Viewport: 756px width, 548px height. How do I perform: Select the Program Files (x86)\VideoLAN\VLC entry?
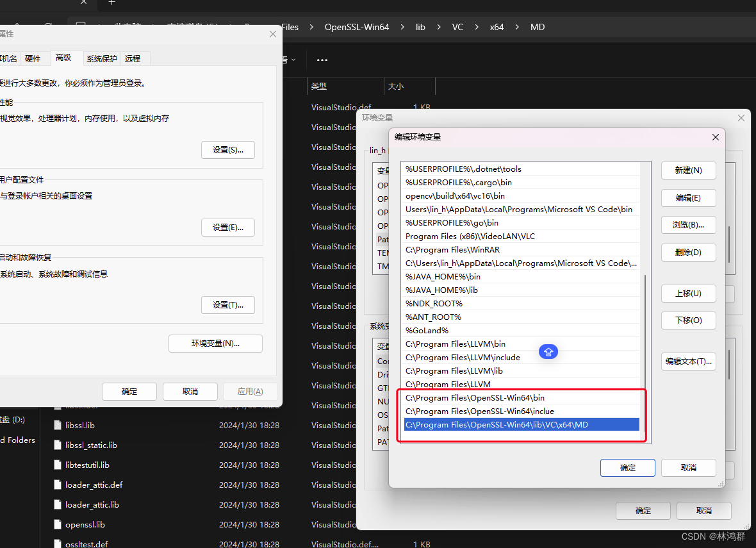522,237
